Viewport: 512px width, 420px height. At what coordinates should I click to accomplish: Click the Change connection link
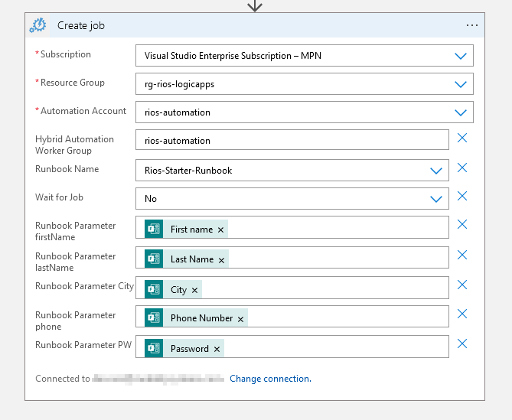point(270,379)
